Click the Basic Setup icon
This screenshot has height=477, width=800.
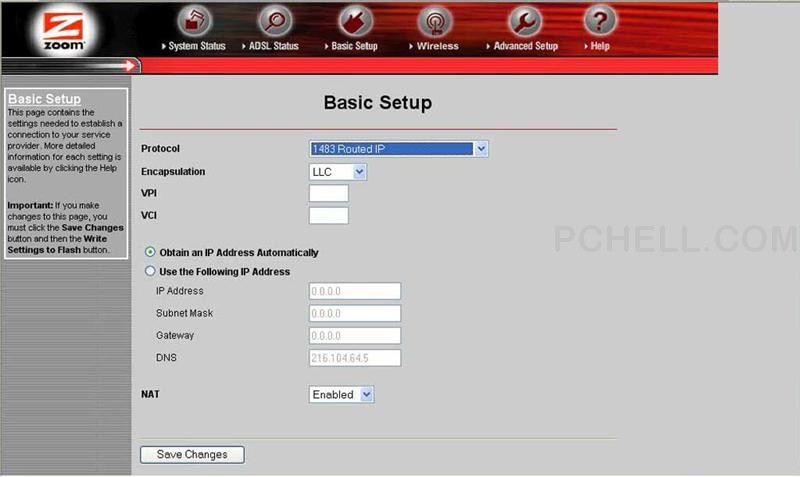tap(354, 20)
